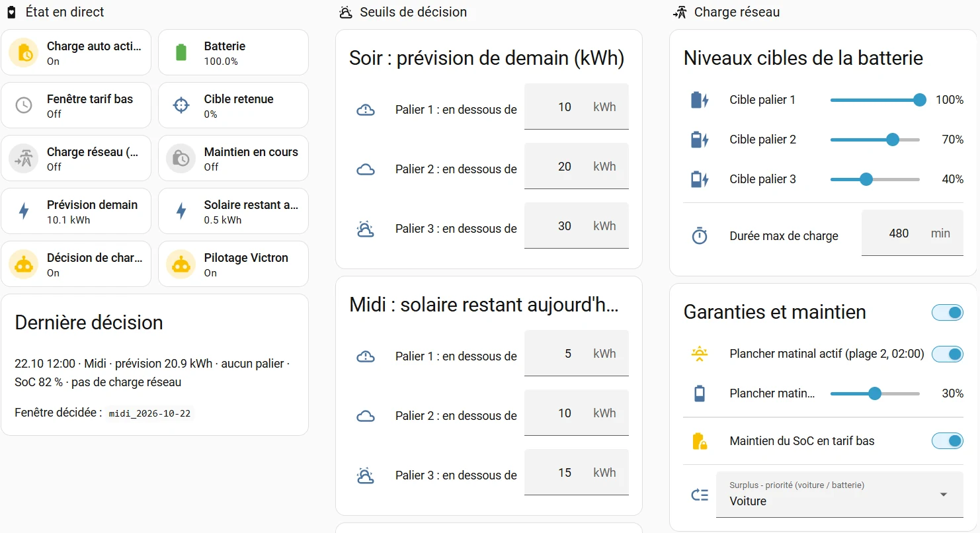Open the Fenêtre tarif bas tile
Viewport: 980px width, 533px height.
(x=76, y=105)
